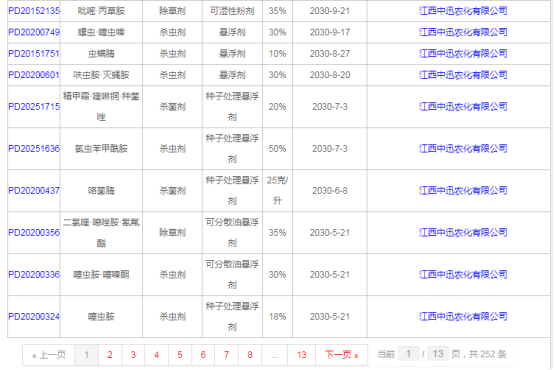Image resolution: width=554 pixels, height=370 pixels.
Task: Select the 20% content cell
Action: 277,106
